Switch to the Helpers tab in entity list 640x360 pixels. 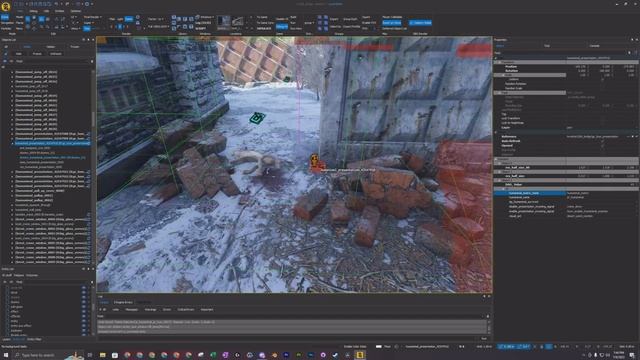click(18, 276)
